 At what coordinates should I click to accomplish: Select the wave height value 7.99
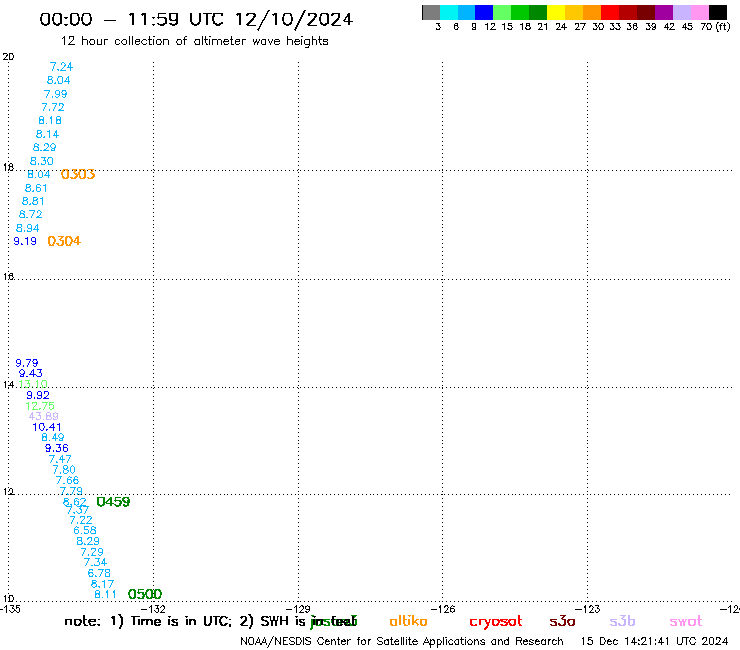coord(56,94)
